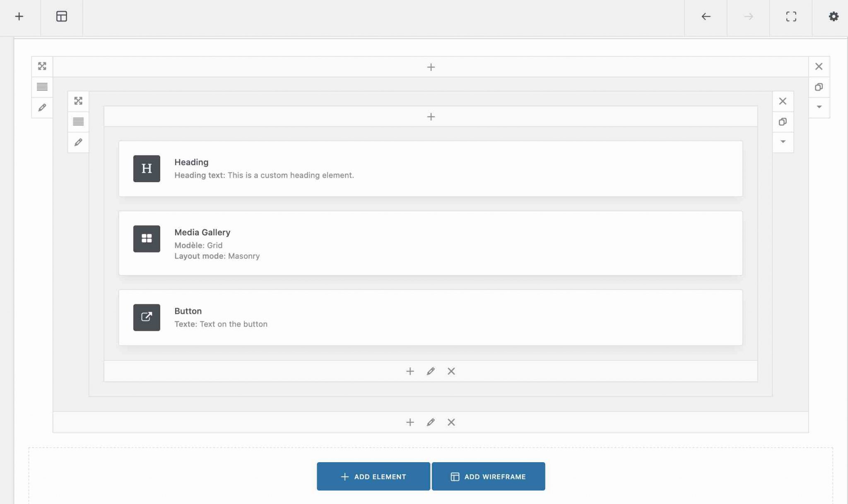Open the add element panel via top-left plus

19,17
